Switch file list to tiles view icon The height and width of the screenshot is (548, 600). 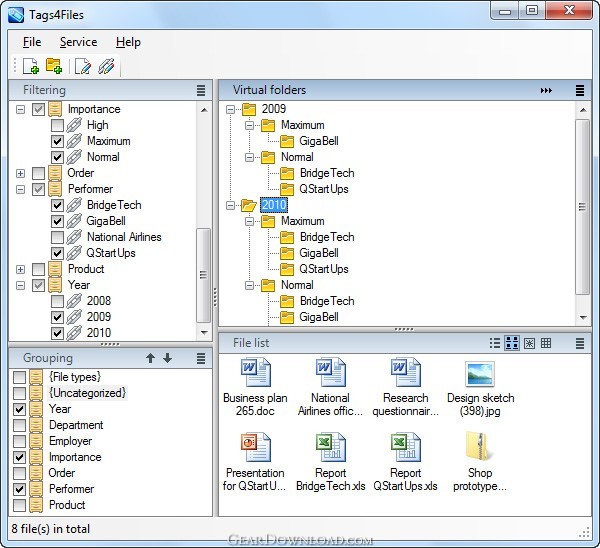[x=512, y=343]
